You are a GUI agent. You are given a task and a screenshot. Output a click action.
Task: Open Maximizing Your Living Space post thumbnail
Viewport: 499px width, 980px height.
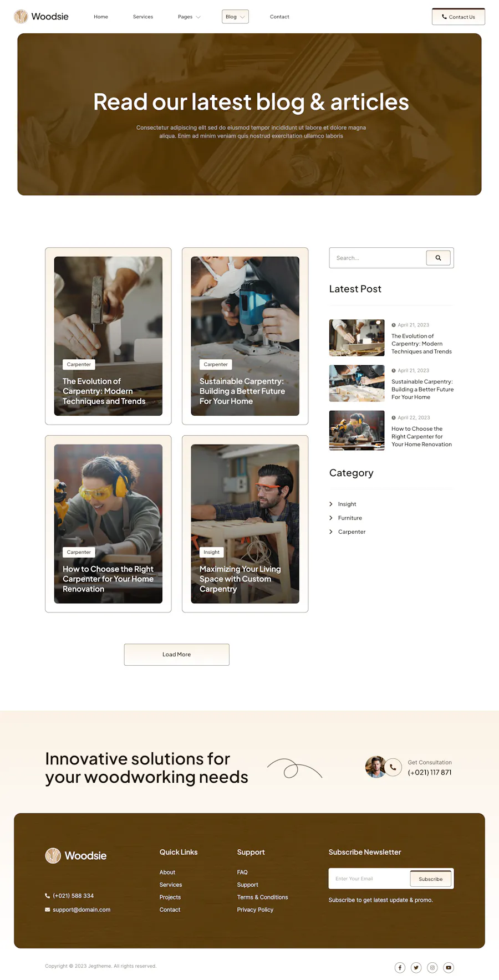(245, 524)
